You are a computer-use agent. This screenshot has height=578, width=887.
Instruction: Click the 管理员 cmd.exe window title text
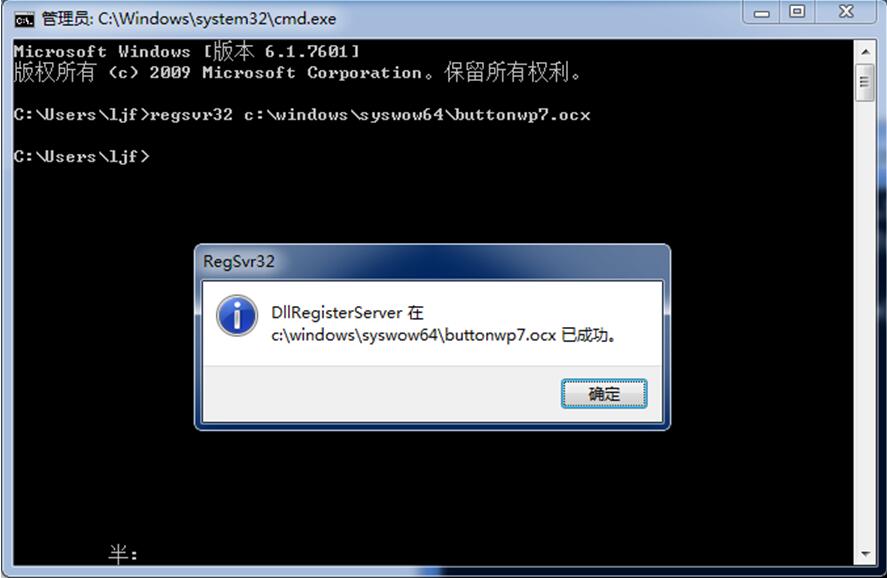click(189, 19)
